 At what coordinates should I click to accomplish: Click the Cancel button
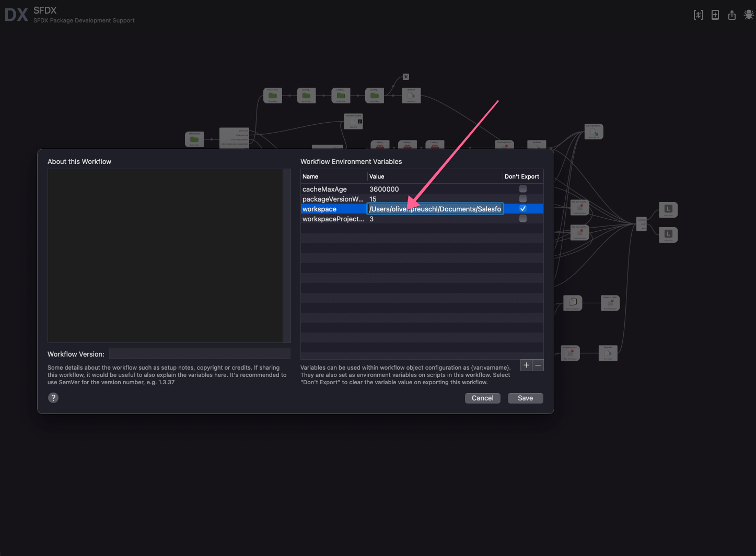483,398
